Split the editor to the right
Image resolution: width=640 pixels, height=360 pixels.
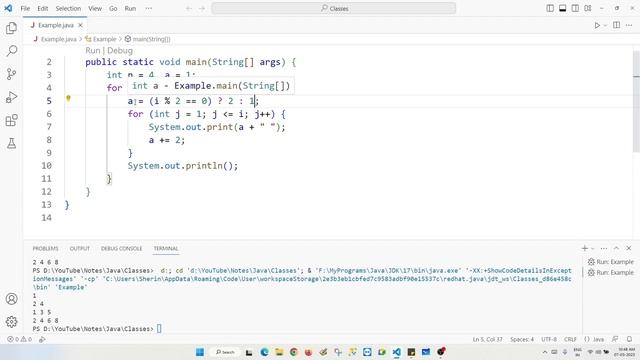(x=616, y=25)
